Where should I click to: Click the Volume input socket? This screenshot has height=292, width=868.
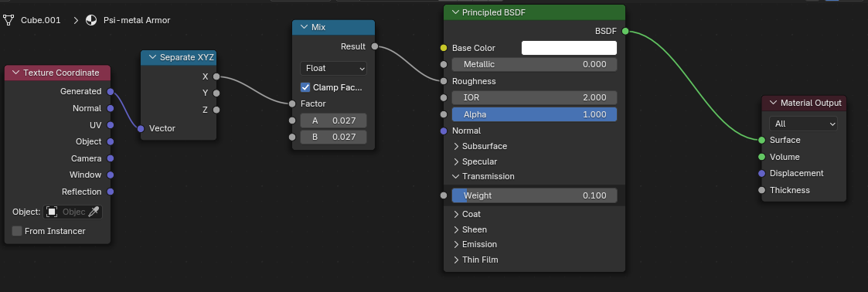point(761,157)
